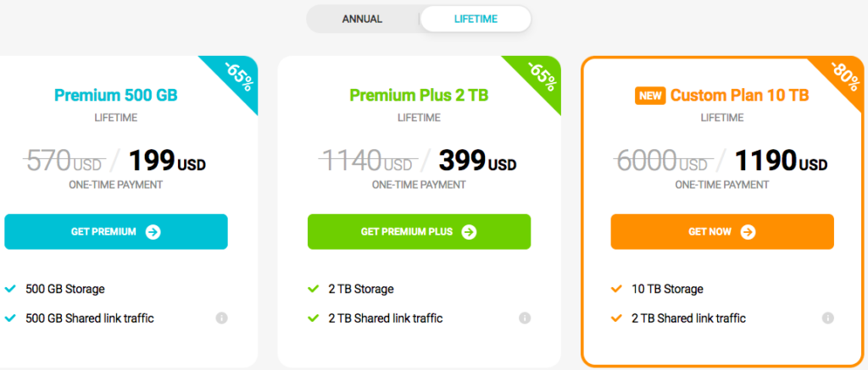Click the Get Premium Plus button
868x370 pixels.
tap(419, 232)
